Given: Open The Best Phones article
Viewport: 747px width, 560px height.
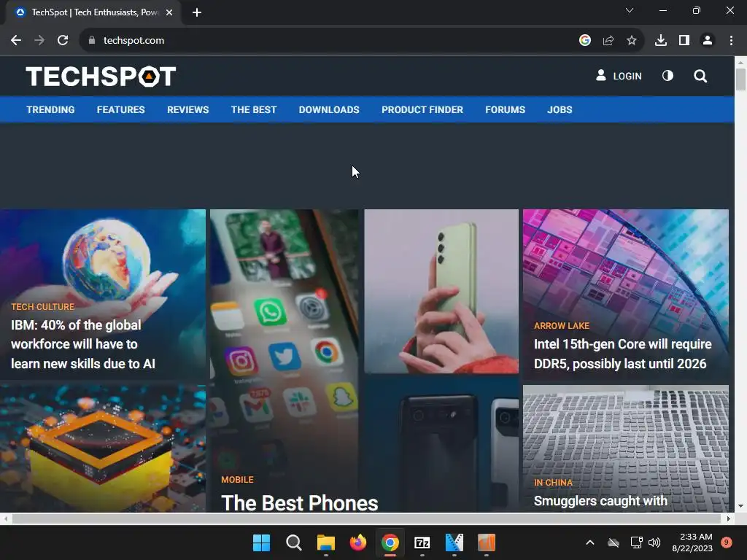Looking at the screenshot, I should point(300,502).
